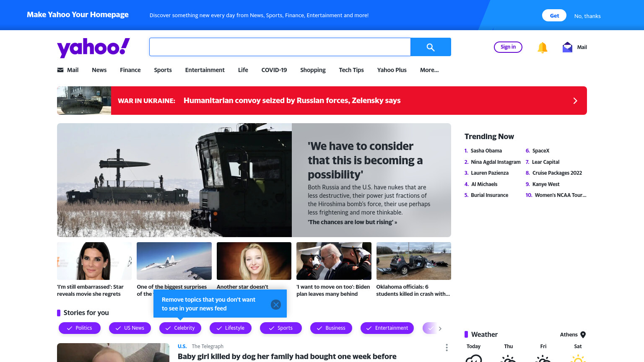Toggle the US News topic chip
The height and width of the screenshot is (362, 644).
(130, 328)
